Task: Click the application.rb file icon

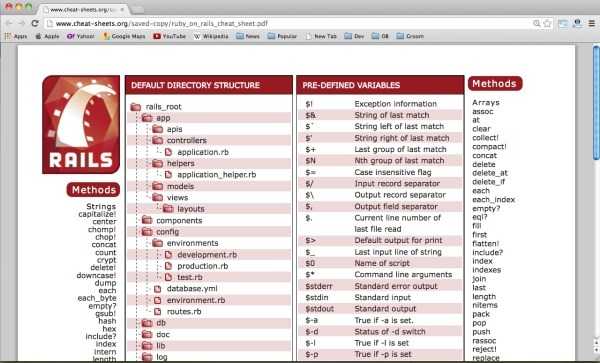Action: 168,152
